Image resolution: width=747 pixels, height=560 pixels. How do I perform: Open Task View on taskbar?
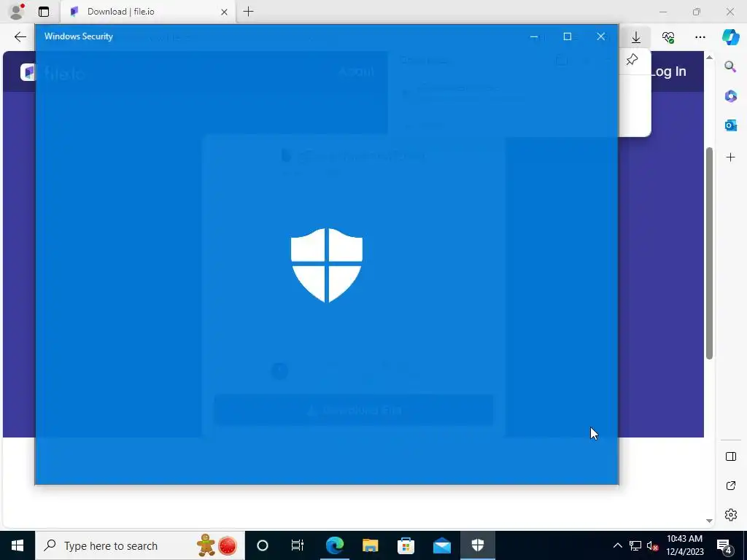coord(298,545)
